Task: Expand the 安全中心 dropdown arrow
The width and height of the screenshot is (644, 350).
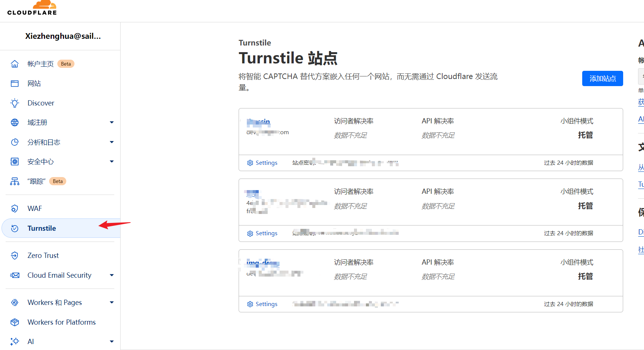Action: pyautogui.click(x=112, y=161)
